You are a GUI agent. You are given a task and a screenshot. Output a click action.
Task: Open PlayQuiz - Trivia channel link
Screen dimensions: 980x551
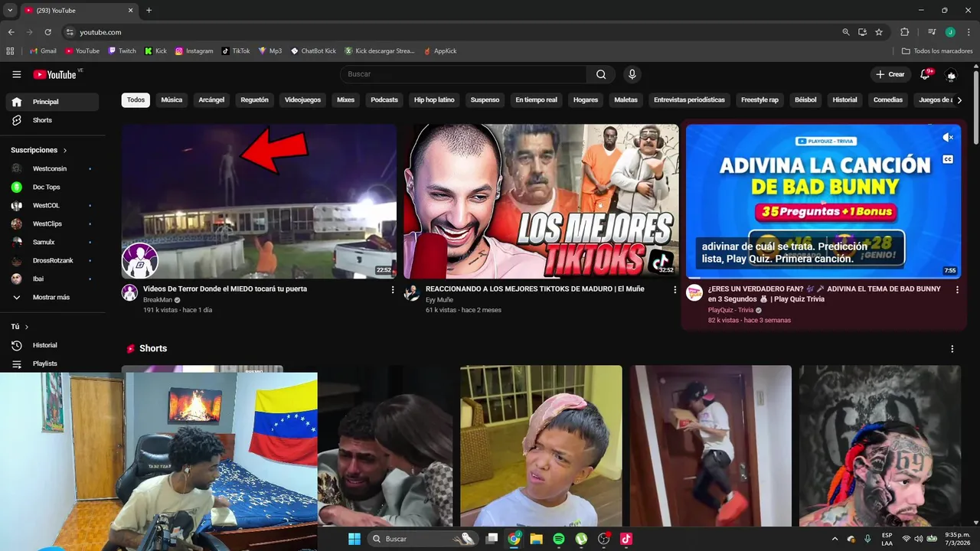[731, 310]
